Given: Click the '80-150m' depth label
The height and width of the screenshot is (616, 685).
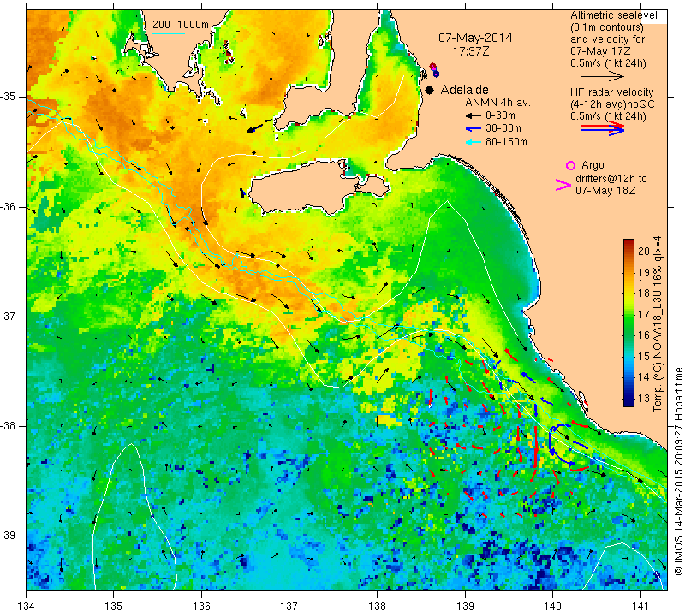Looking at the screenshot, I should click(506, 142).
